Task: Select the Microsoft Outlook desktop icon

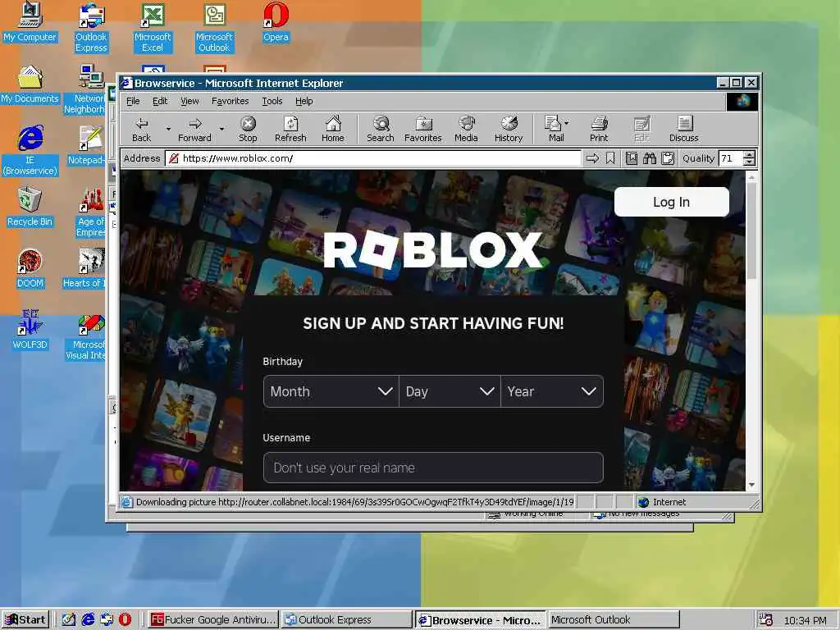Action: (x=214, y=28)
